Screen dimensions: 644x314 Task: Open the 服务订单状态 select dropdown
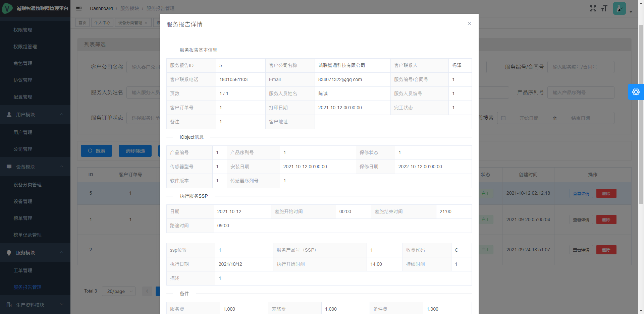143,118
